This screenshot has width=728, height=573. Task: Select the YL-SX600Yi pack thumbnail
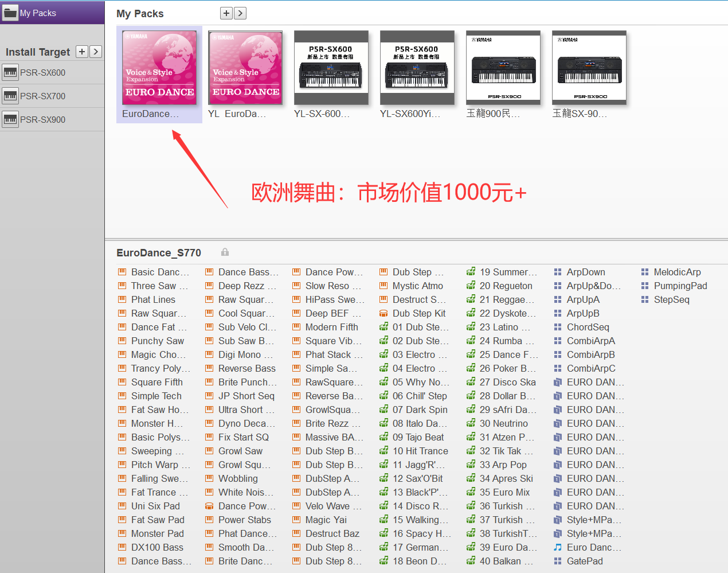tap(417, 68)
